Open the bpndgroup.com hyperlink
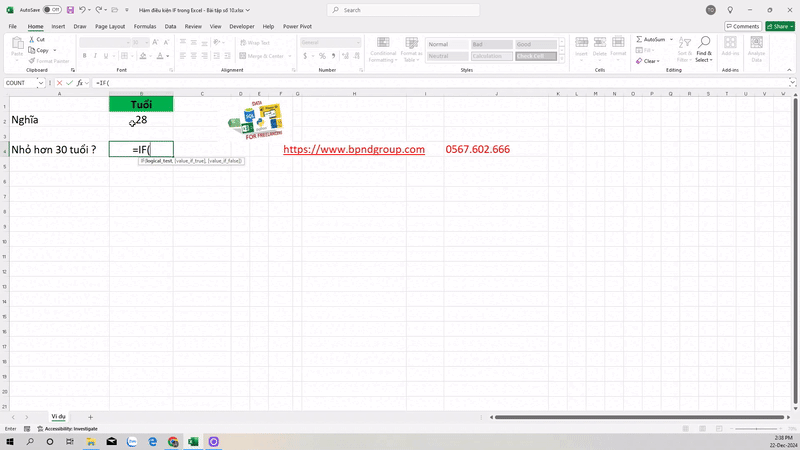 (354, 149)
